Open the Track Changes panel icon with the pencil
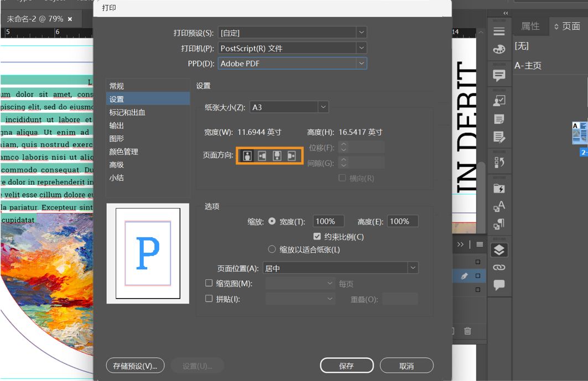This screenshot has width=588, height=381. coord(499,137)
